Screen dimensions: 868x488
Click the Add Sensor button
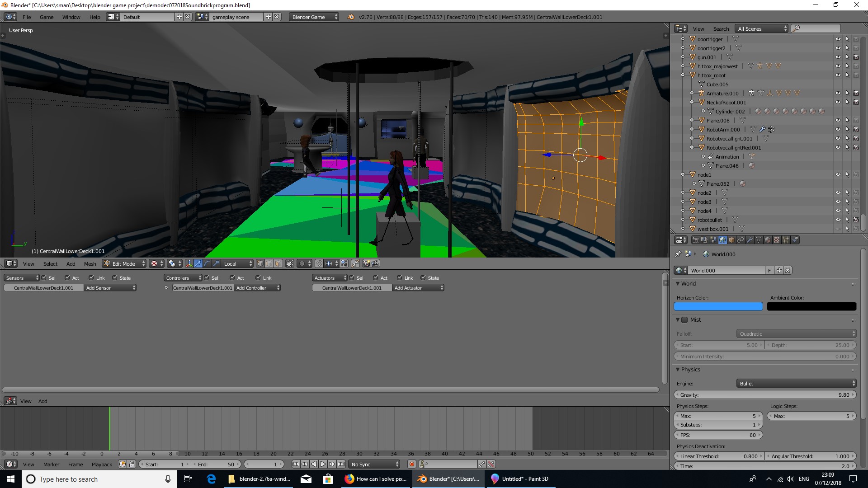tap(110, 288)
